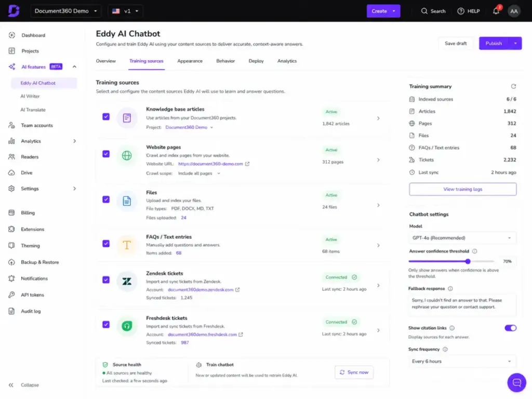Open the v1 version language dropdown

coord(125,11)
